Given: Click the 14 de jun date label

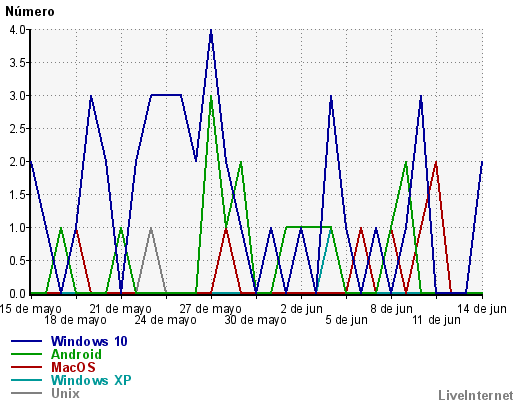Looking at the screenshot, I should point(482,309).
